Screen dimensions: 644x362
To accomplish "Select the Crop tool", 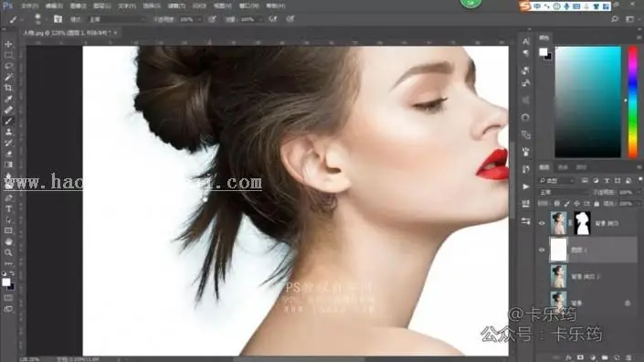I will [x=8, y=88].
